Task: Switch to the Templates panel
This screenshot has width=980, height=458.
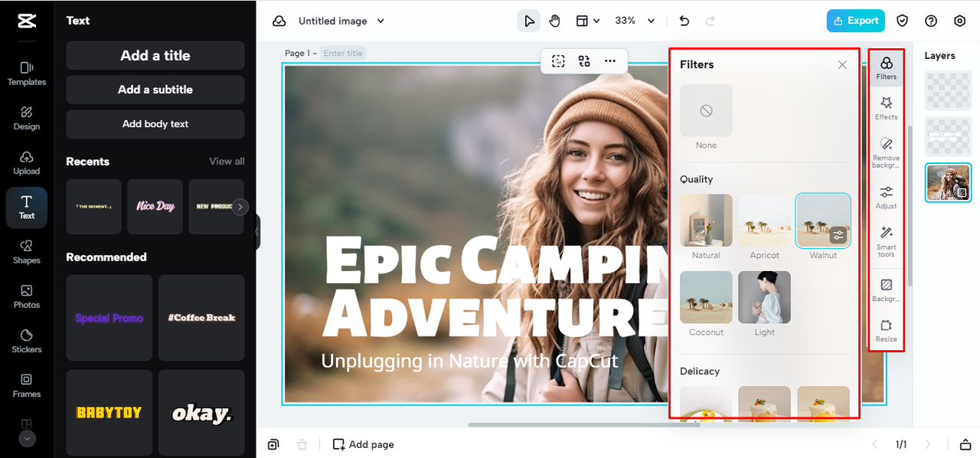Action: [26, 74]
